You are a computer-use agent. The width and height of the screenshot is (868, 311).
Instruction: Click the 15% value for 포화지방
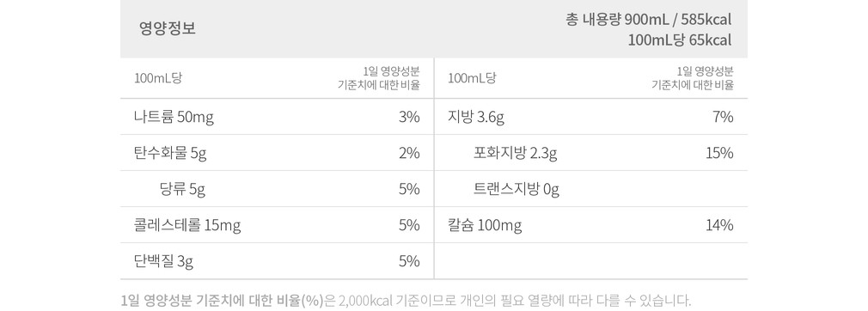click(x=719, y=153)
